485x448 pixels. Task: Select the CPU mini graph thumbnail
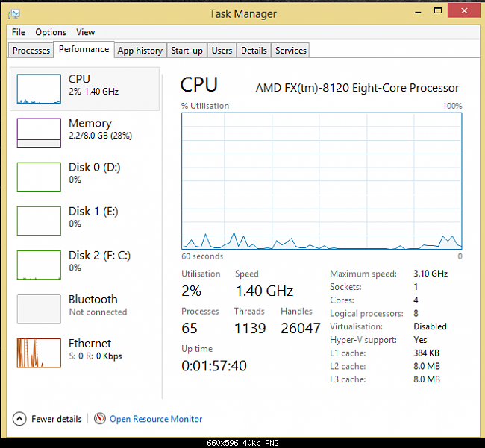pos(39,89)
